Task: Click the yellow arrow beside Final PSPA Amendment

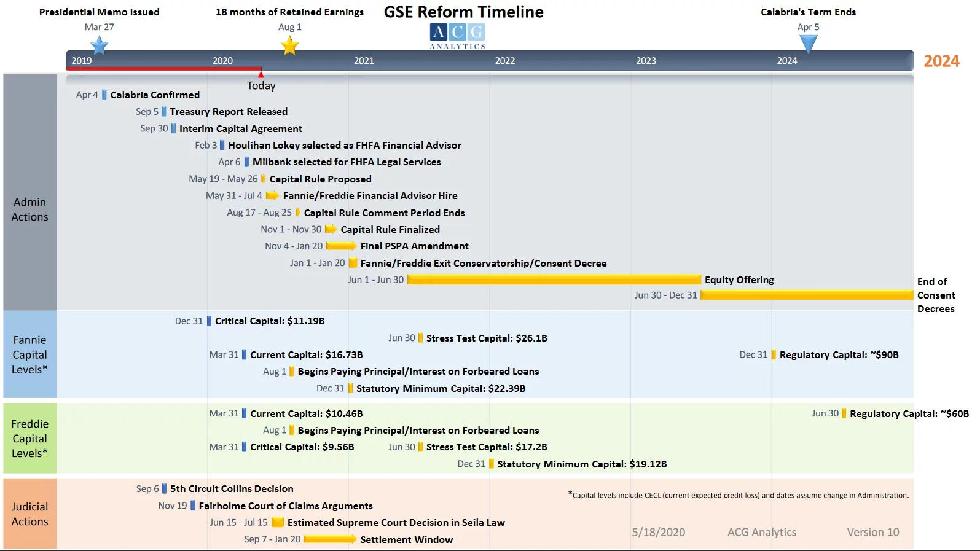Action: tap(341, 246)
